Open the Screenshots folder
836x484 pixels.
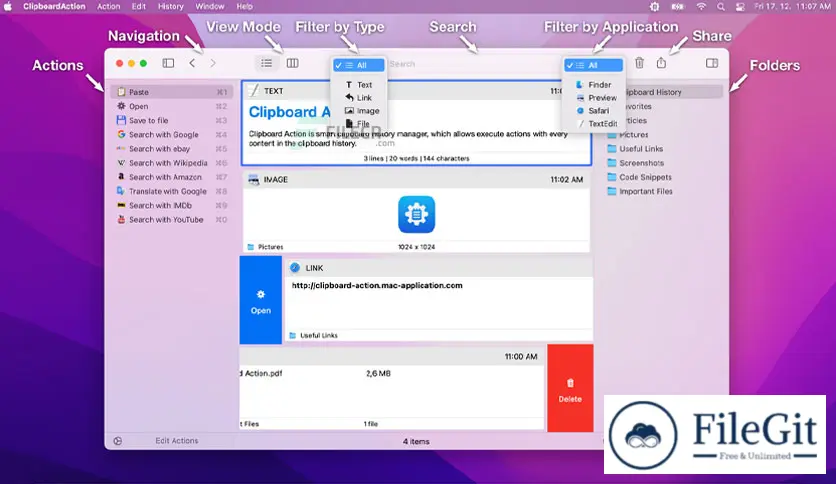tap(665, 163)
